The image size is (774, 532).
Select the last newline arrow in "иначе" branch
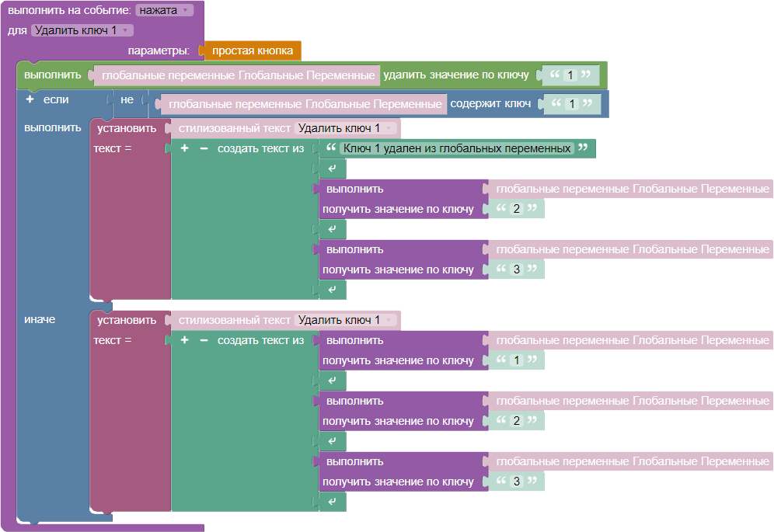[333, 502]
